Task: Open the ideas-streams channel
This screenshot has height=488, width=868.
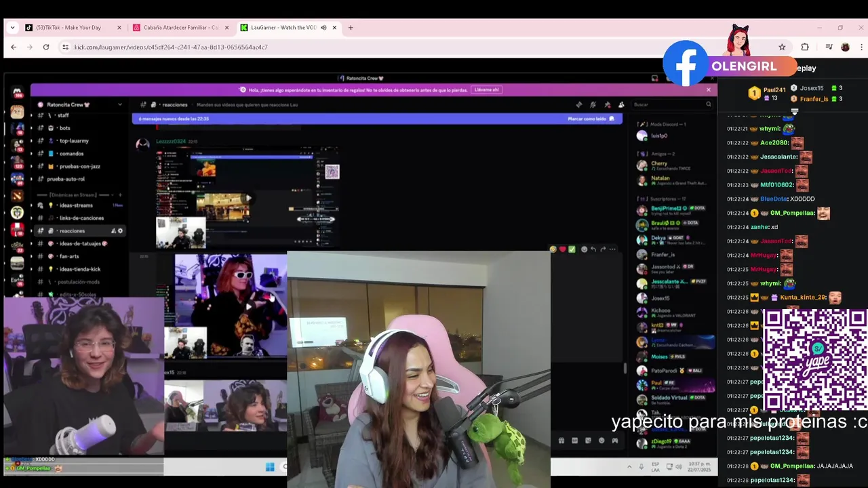Action: (75, 205)
